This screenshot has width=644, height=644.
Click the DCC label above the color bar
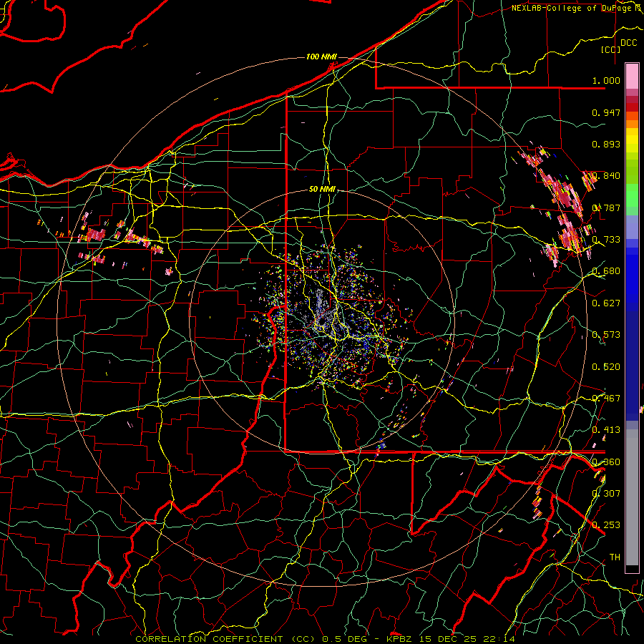click(x=628, y=43)
